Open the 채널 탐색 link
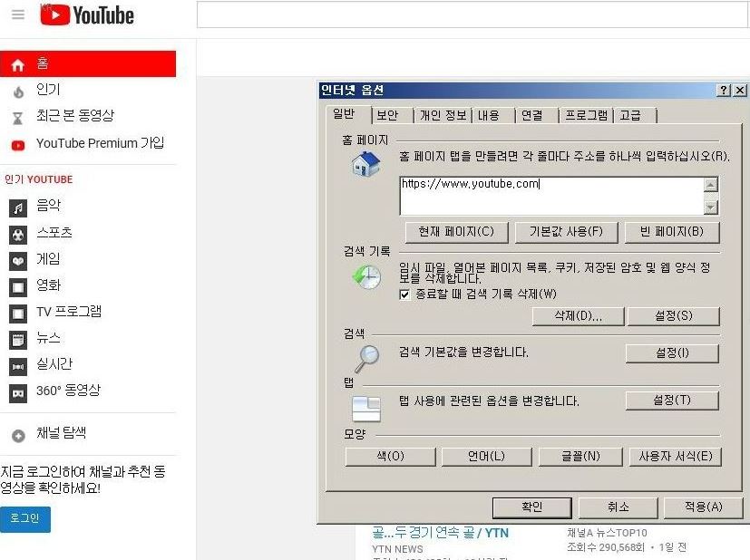Image resolution: width=750 pixels, height=560 pixels. pos(62,433)
